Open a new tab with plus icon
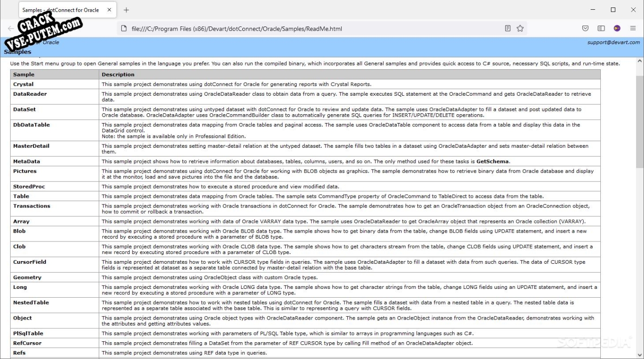This screenshot has height=359, width=644. point(126,10)
